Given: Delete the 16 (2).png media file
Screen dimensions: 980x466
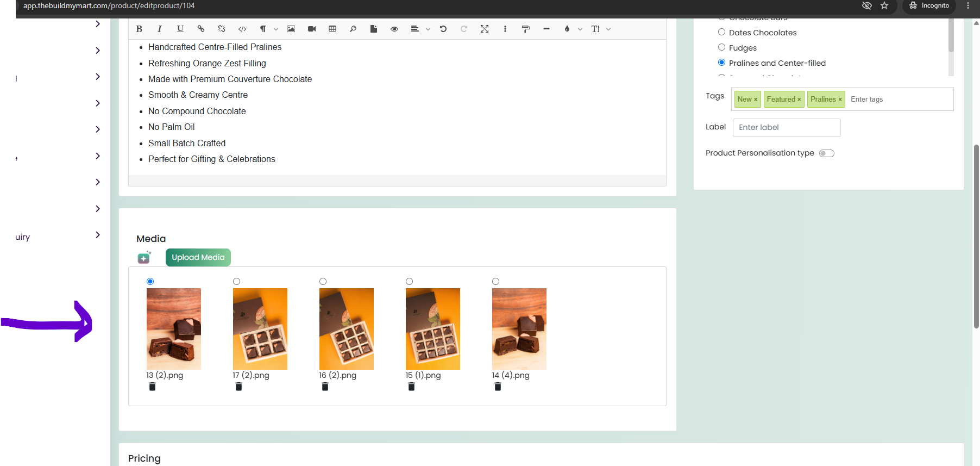Looking at the screenshot, I should [x=325, y=387].
